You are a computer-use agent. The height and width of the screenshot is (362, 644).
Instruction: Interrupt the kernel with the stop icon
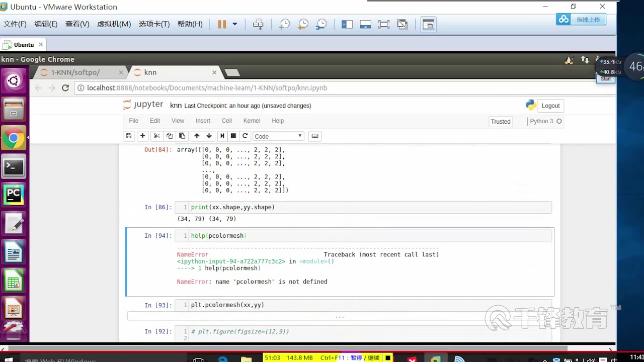(x=233, y=136)
